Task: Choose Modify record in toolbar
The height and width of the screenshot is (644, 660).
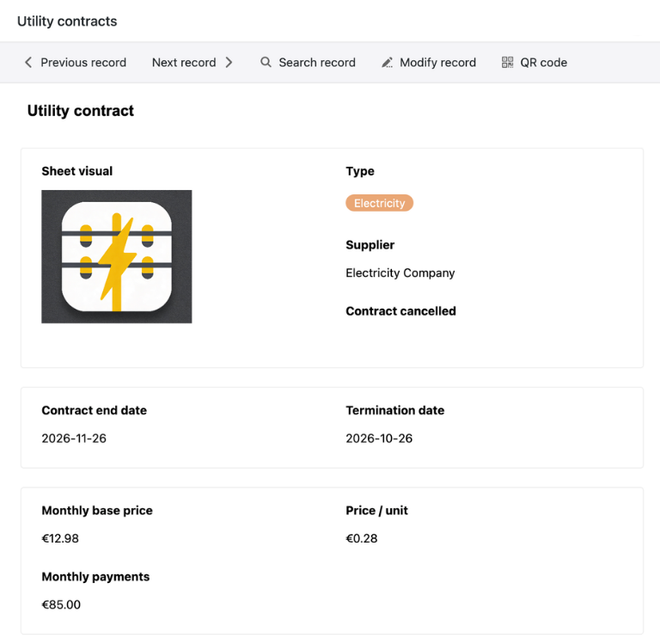Action: tap(437, 63)
